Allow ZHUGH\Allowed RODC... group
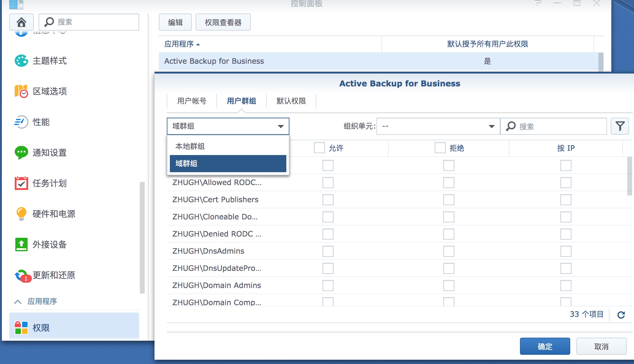The image size is (634, 364). (x=328, y=183)
